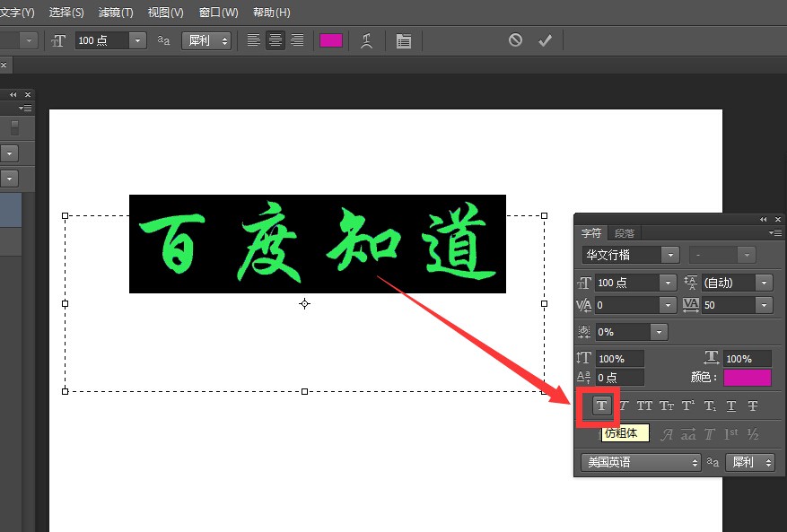This screenshot has width=787, height=532.
Task: Open anti-aliasing 犀利 dropdown in options bar
Action: tap(206, 40)
